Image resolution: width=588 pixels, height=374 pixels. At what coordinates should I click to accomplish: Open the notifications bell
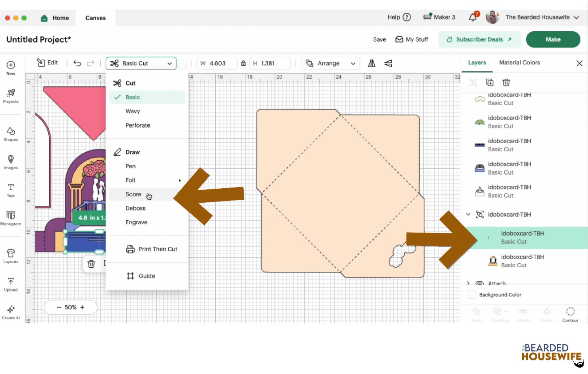[x=473, y=17]
